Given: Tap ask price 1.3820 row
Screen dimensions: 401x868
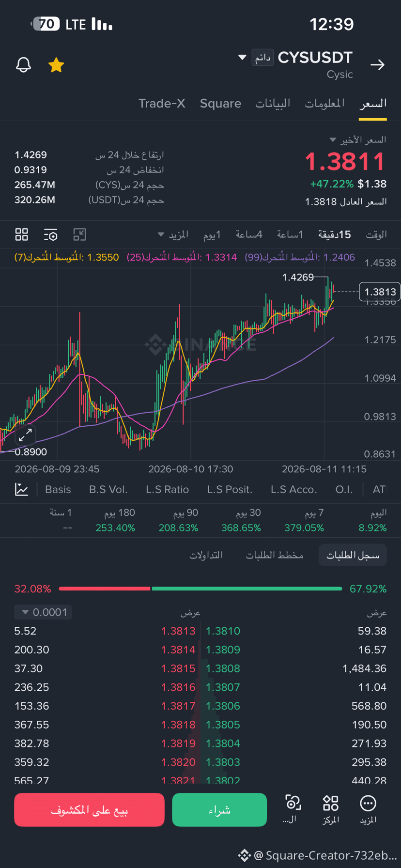Looking at the screenshot, I should click(x=178, y=762).
